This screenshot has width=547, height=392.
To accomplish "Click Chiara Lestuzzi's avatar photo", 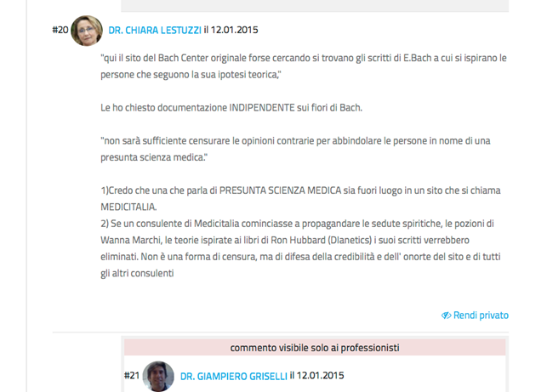I will tap(87, 31).
